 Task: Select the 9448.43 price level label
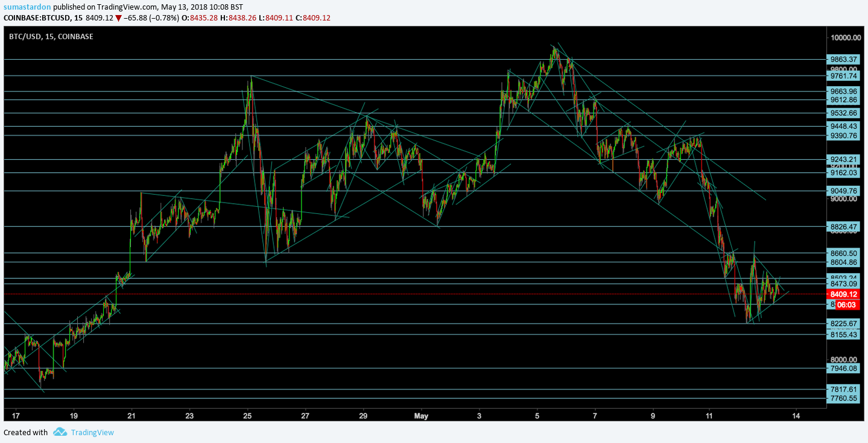point(844,127)
